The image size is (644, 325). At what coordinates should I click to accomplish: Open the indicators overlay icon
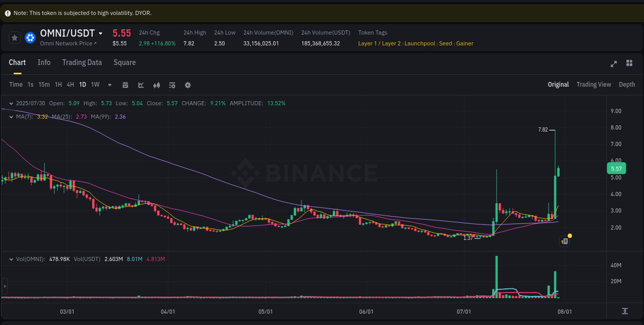(x=157, y=85)
